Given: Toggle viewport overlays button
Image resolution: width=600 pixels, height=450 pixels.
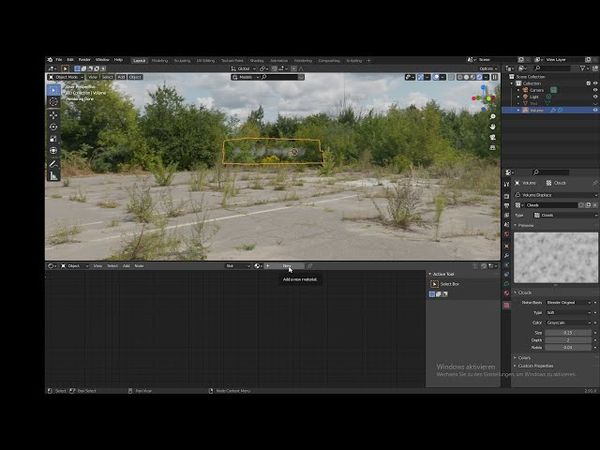Looking at the screenshot, I should (x=436, y=77).
